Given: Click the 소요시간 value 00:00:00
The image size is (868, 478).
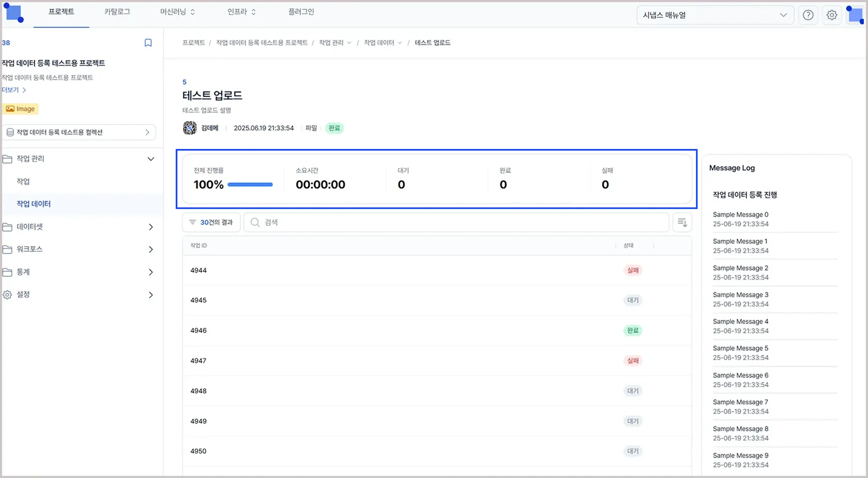Looking at the screenshot, I should click(320, 185).
